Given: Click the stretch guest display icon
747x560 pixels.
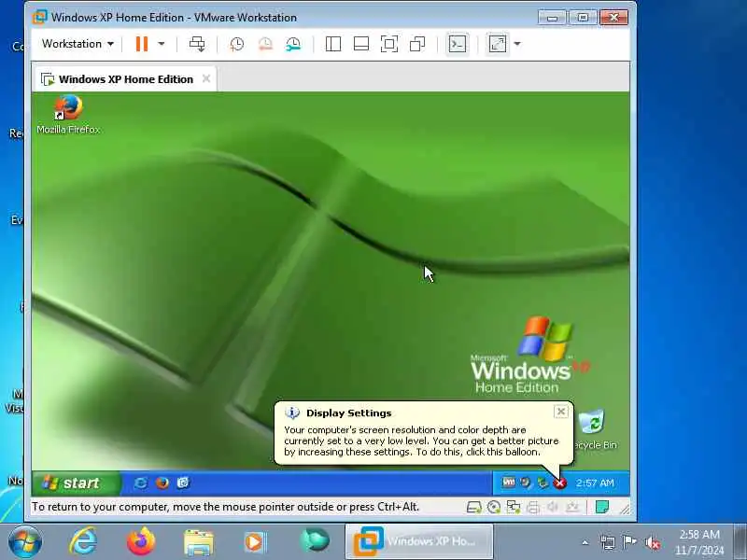Looking at the screenshot, I should coord(498,44).
